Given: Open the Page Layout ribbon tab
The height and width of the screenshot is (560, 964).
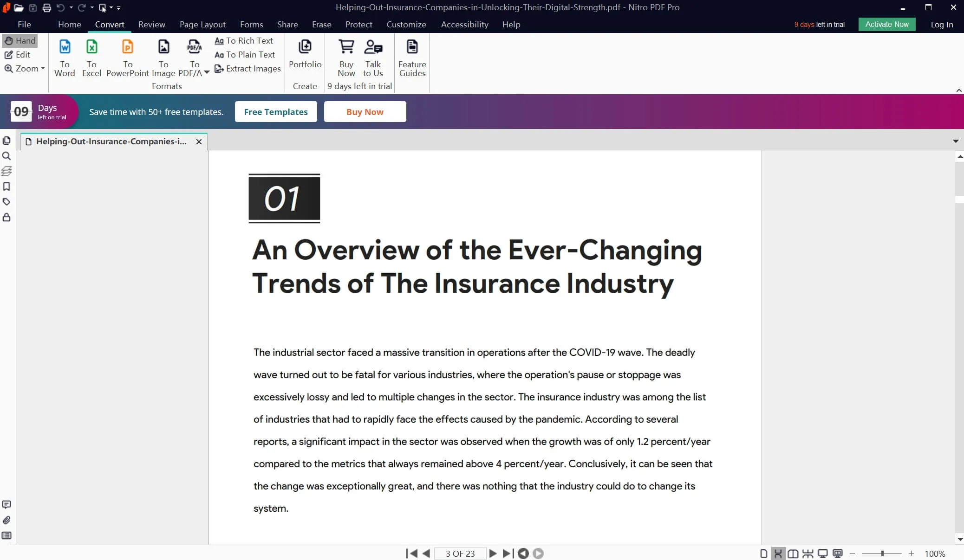Looking at the screenshot, I should tap(202, 25).
